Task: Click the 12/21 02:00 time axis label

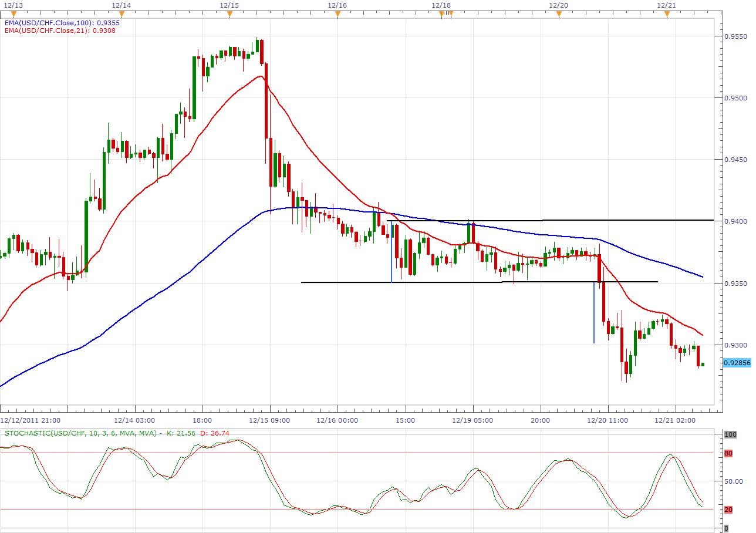Action: [x=675, y=420]
